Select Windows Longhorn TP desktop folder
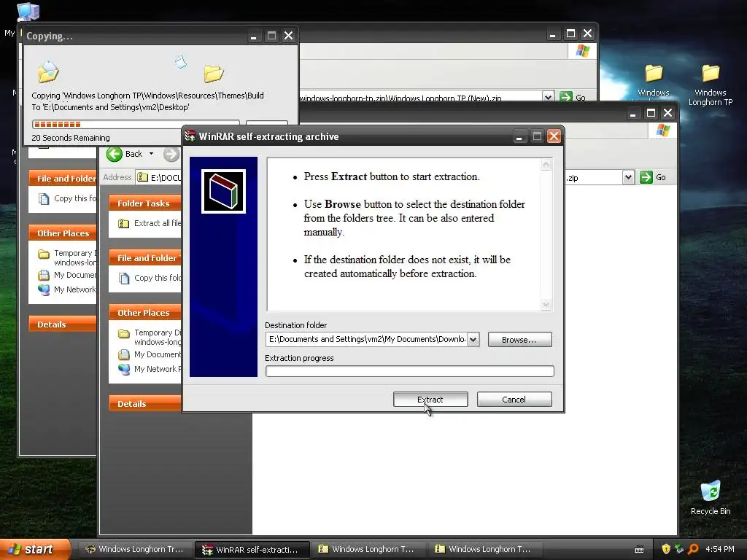 (711, 85)
